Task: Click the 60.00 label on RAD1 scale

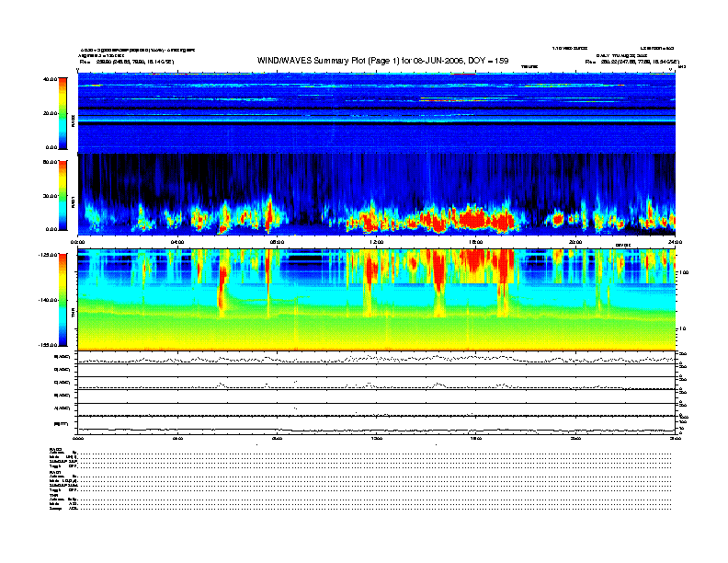Action: click(50, 162)
